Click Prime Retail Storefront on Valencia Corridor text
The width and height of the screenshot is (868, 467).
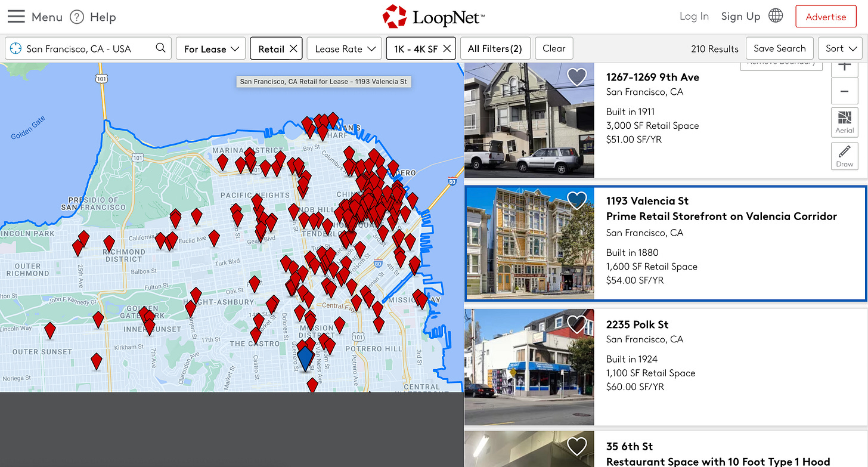coord(721,217)
